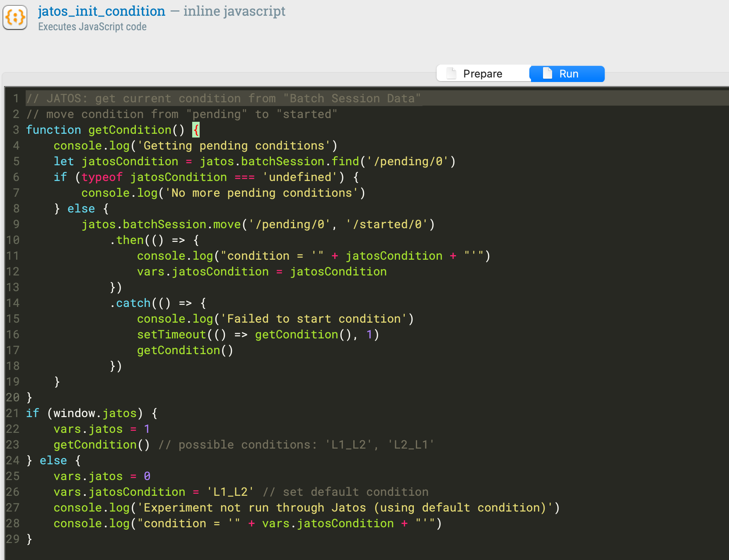Click the jatos_init_condition item name
This screenshot has height=560, width=729.
point(101,11)
